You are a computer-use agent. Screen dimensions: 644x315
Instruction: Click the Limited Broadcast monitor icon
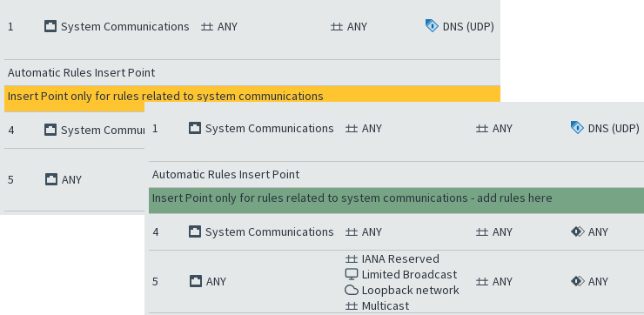(x=352, y=274)
